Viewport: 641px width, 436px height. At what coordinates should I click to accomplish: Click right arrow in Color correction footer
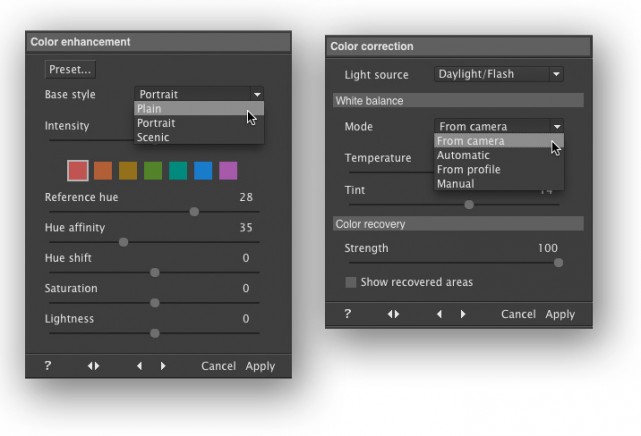click(463, 314)
